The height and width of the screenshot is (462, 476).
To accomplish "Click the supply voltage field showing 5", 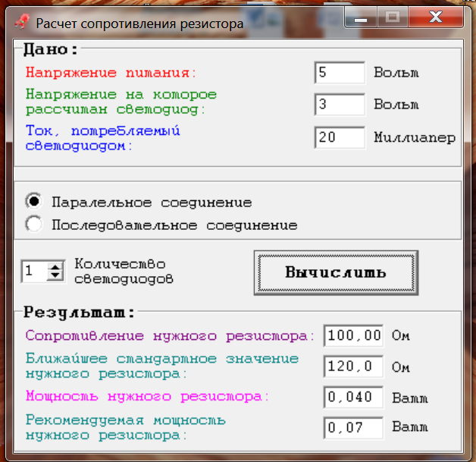I will coord(339,73).
